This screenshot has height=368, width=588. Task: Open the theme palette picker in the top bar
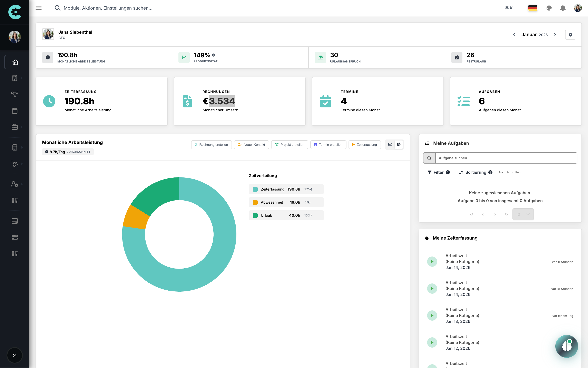[x=549, y=8]
